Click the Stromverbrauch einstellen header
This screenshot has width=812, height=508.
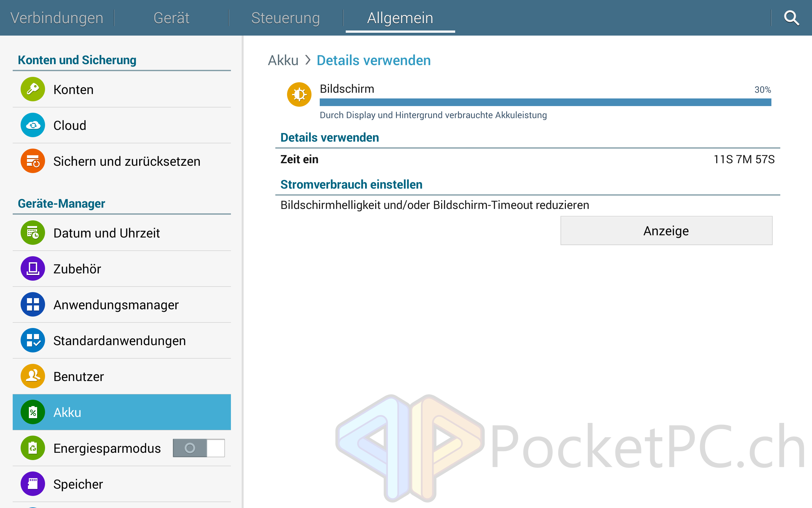point(351,184)
